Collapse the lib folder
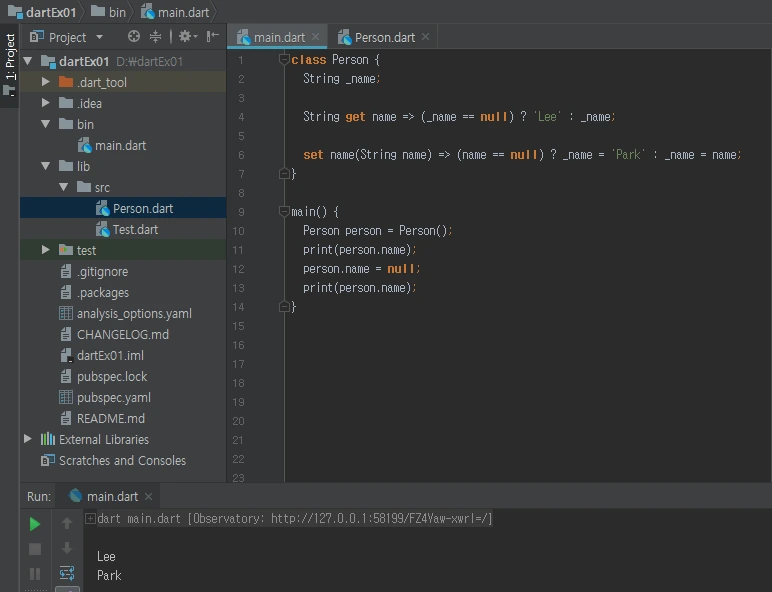 pos(46,166)
